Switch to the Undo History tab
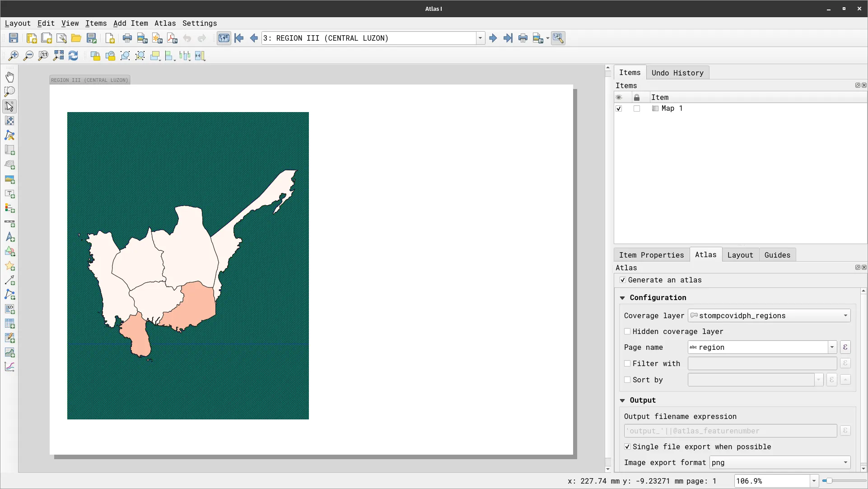 click(x=677, y=73)
